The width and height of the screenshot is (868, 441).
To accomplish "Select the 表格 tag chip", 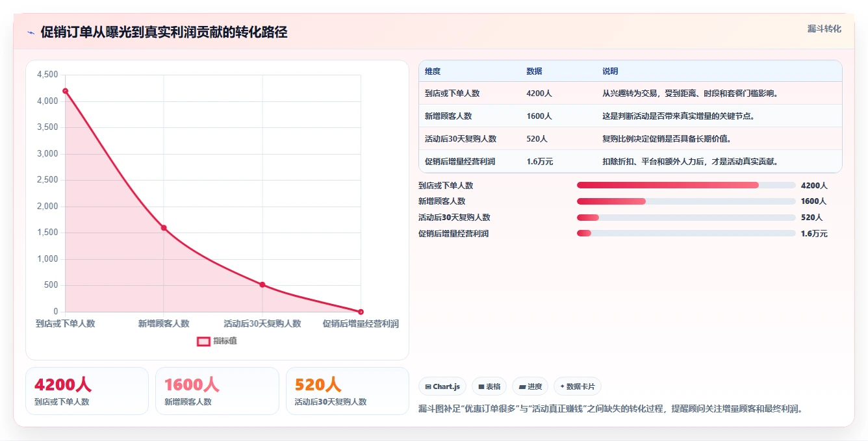I will click(489, 386).
